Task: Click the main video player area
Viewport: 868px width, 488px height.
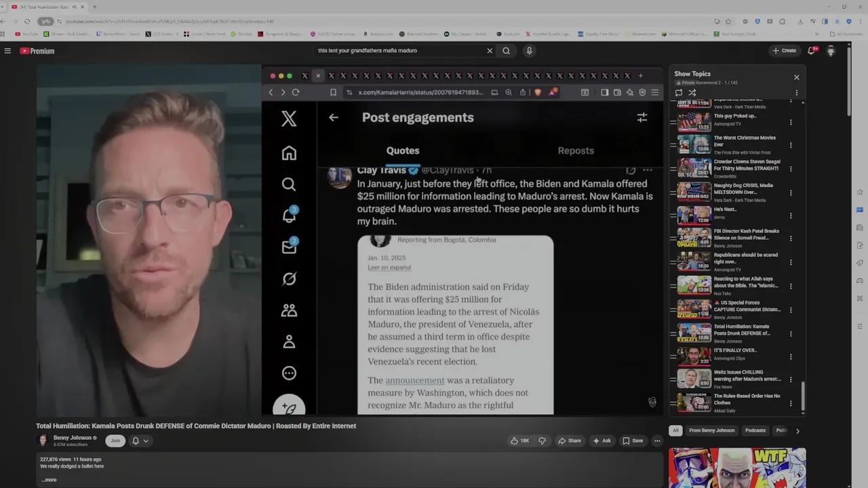Action: (x=350, y=240)
